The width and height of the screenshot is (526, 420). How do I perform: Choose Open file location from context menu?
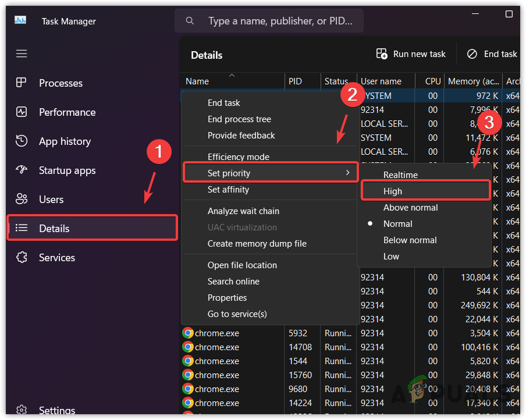(x=242, y=265)
